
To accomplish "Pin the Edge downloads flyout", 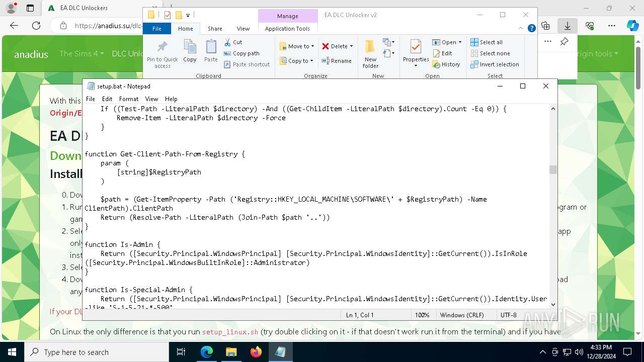I will [565, 42].
